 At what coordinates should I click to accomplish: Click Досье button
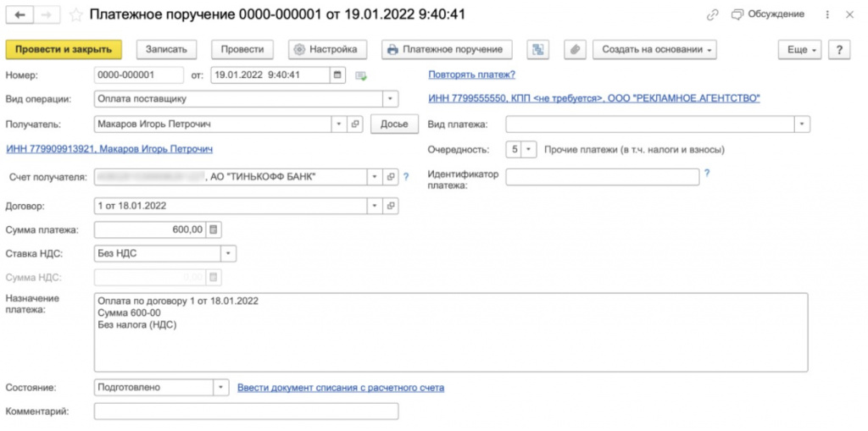click(394, 124)
